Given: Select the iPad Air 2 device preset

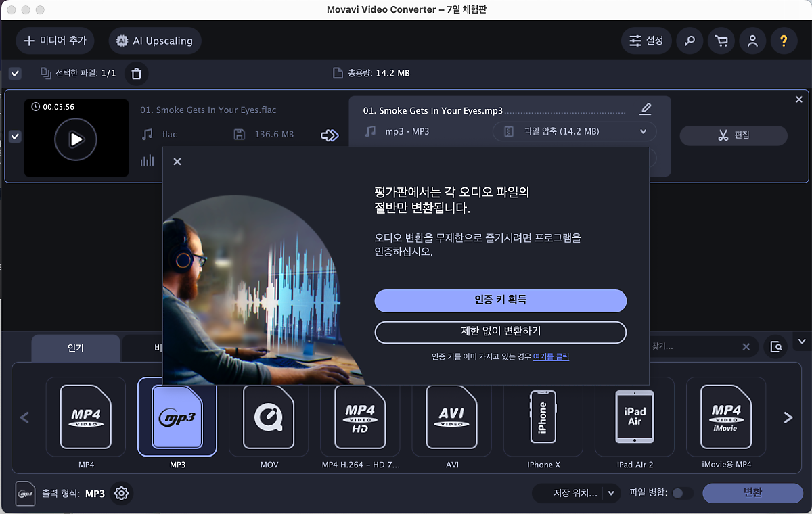Looking at the screenshot, I should click(x=635, y=417).
